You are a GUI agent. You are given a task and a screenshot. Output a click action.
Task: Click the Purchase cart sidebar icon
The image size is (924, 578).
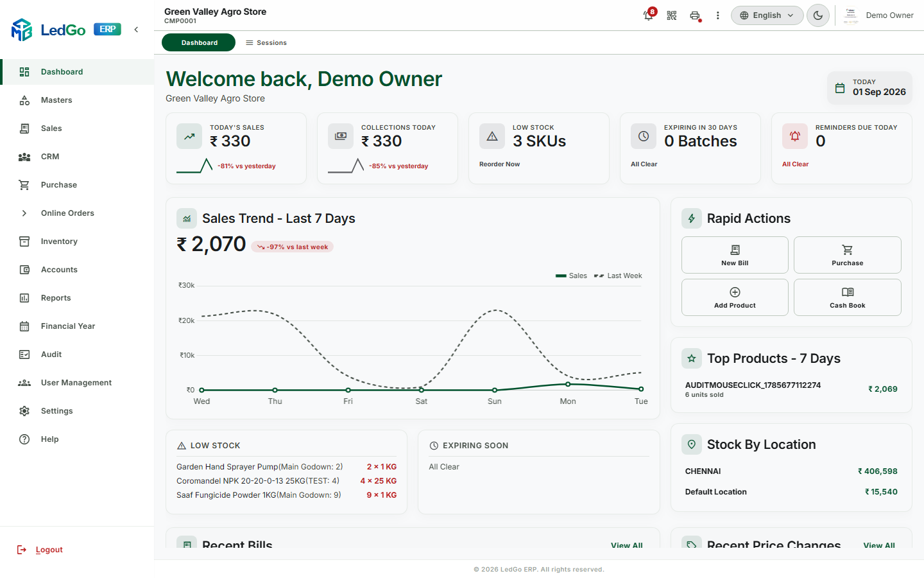click(x=24, y=185)
